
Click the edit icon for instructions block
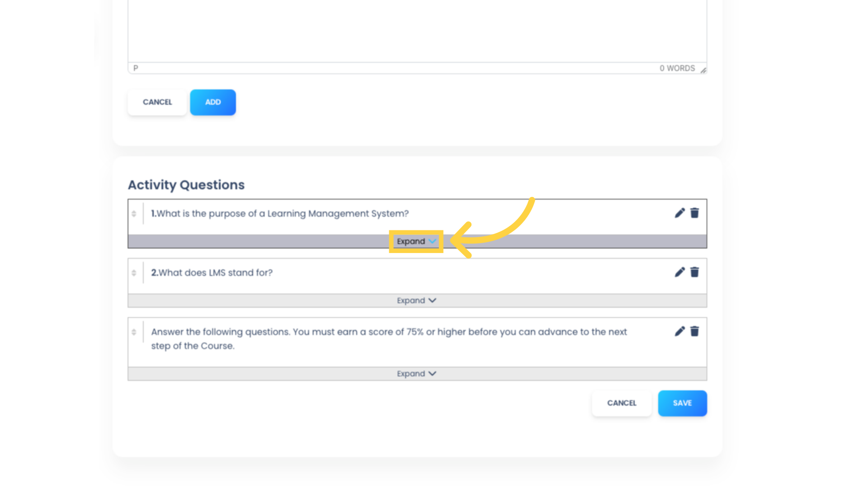(x=679, y=331)
